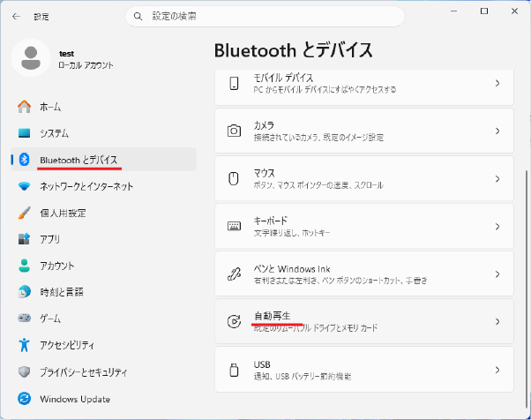Screen dimensions: 531x420
Task: Open ペンと Windows Ink settings
Action: coord(364,274)
